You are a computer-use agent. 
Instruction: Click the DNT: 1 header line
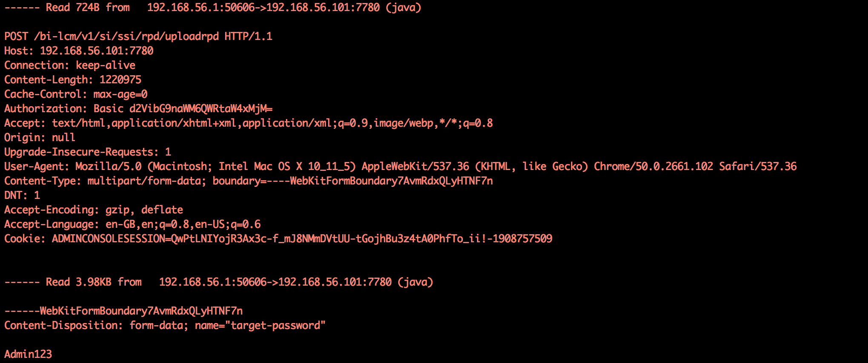[22, 195]
